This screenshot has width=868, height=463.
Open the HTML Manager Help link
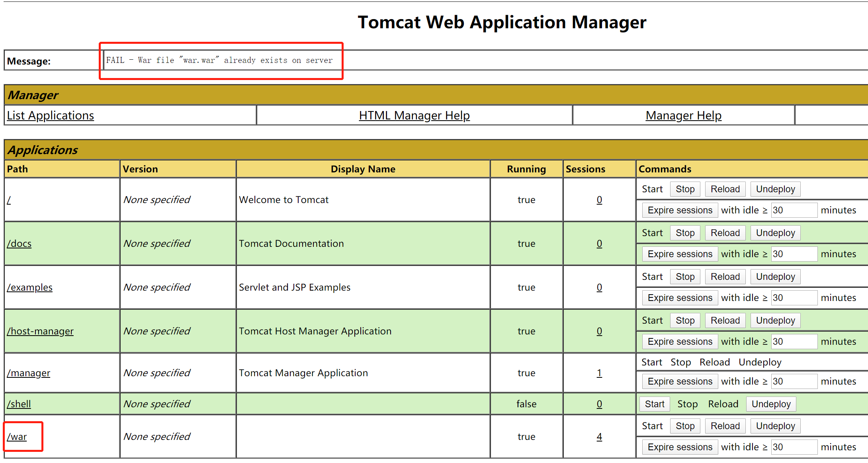point(414,115)
